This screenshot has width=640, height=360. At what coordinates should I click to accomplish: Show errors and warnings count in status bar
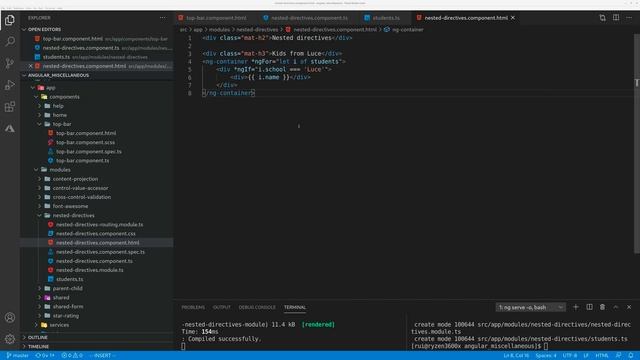click(x=72, y=356)
